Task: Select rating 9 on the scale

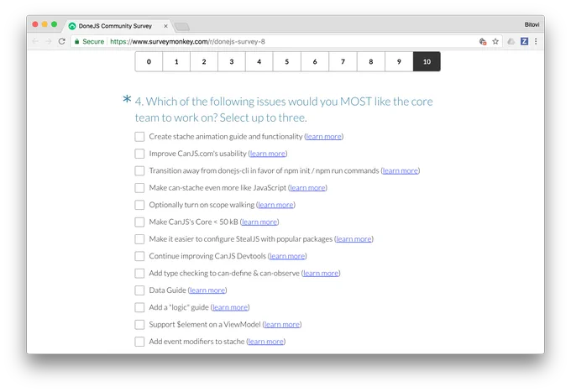Action: (x=399, y=61)
